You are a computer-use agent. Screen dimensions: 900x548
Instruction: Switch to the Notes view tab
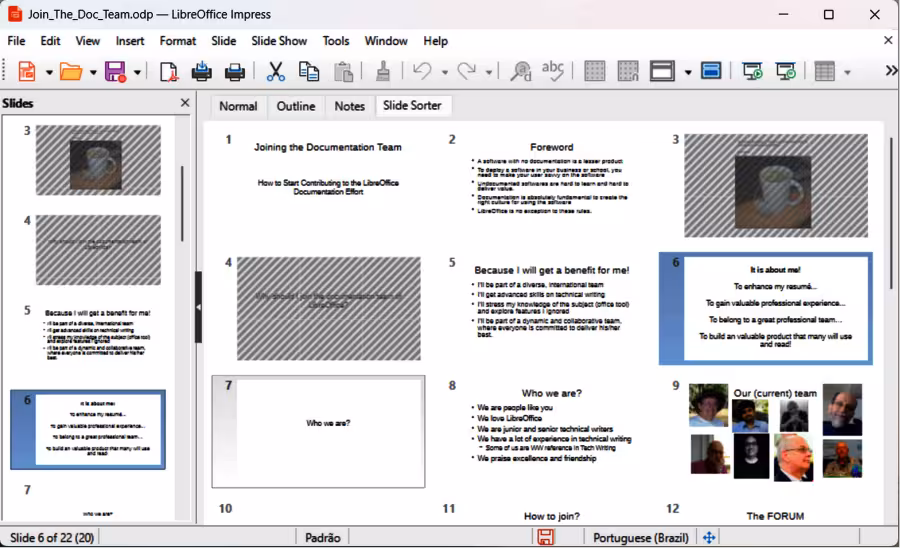tap(350, 106)
